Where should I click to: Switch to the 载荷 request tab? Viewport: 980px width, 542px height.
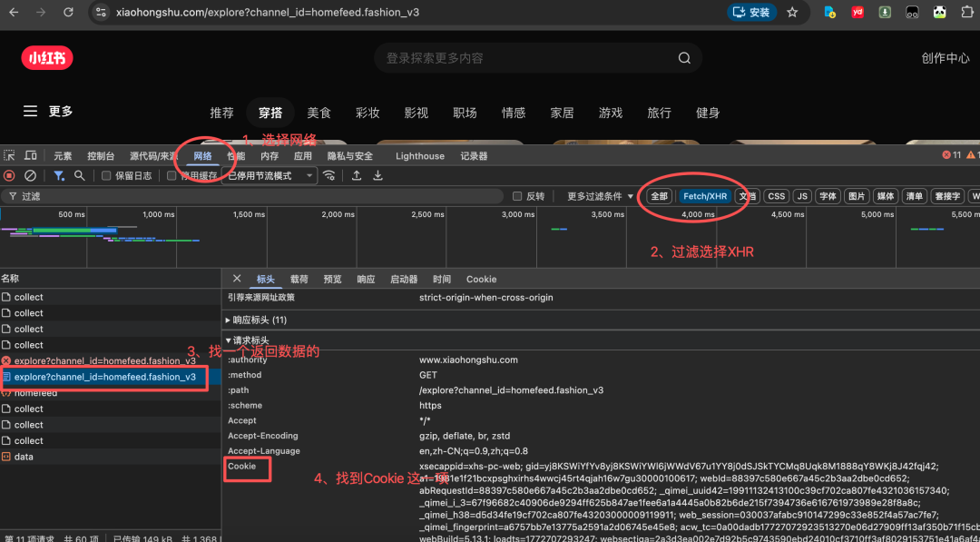(299, 279)
